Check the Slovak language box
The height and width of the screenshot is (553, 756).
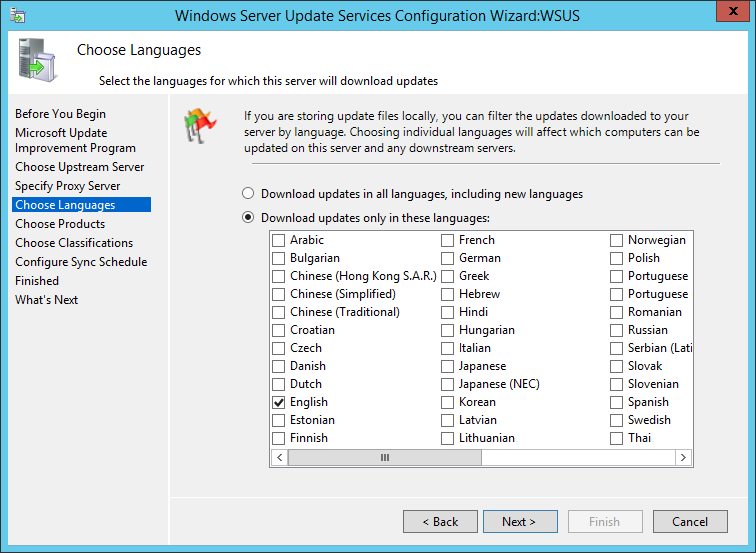click(616, 366)
